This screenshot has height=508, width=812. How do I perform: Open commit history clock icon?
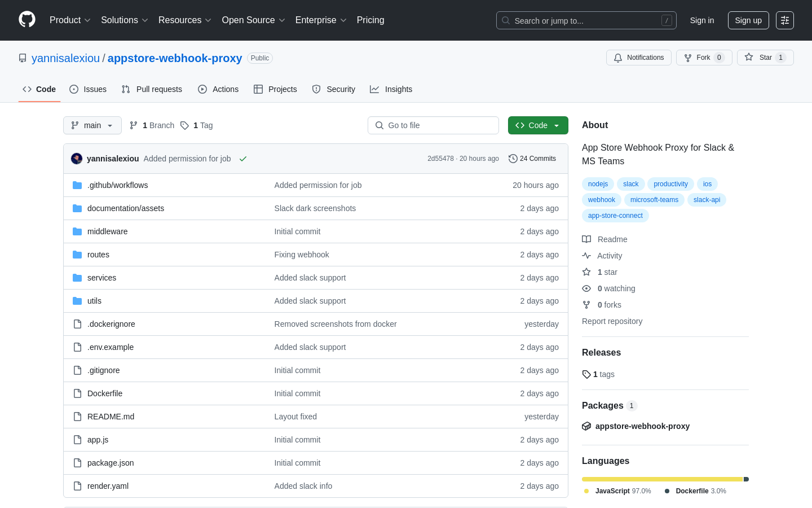[513, 159]
